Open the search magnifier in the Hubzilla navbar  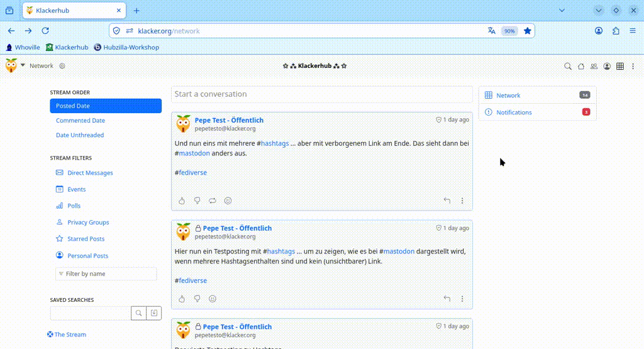point(568,66)
